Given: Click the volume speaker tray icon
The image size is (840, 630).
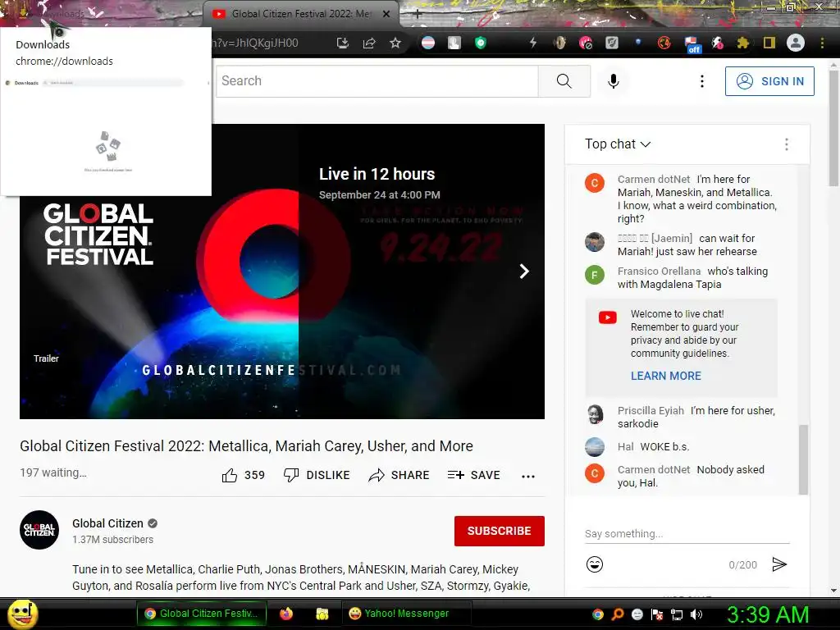Looking at the screenshot, I should click(x=696, y=614).
